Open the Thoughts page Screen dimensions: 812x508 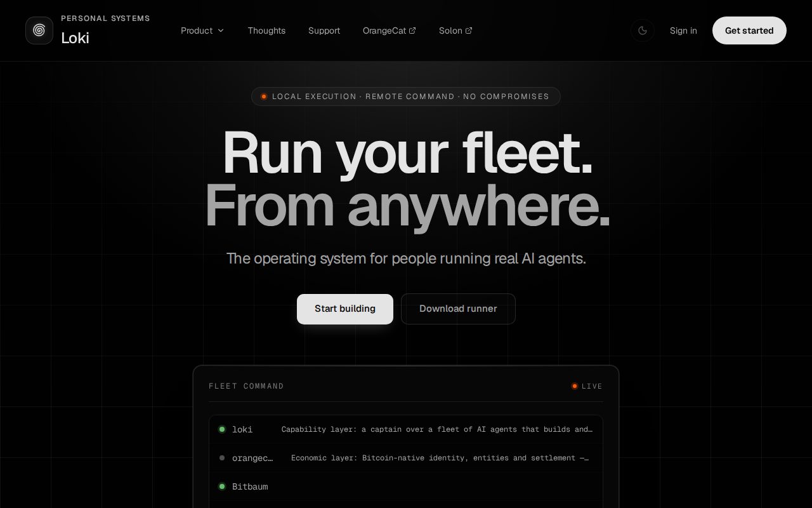click(266, 30)
